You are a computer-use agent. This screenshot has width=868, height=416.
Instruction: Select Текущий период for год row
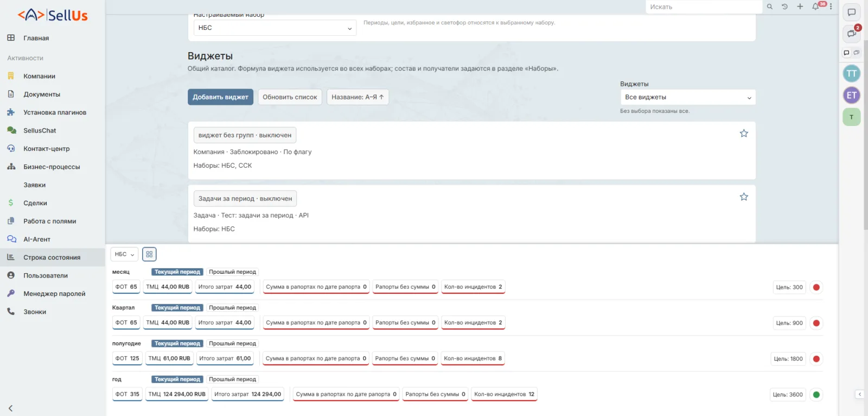(x=177, y=380)
